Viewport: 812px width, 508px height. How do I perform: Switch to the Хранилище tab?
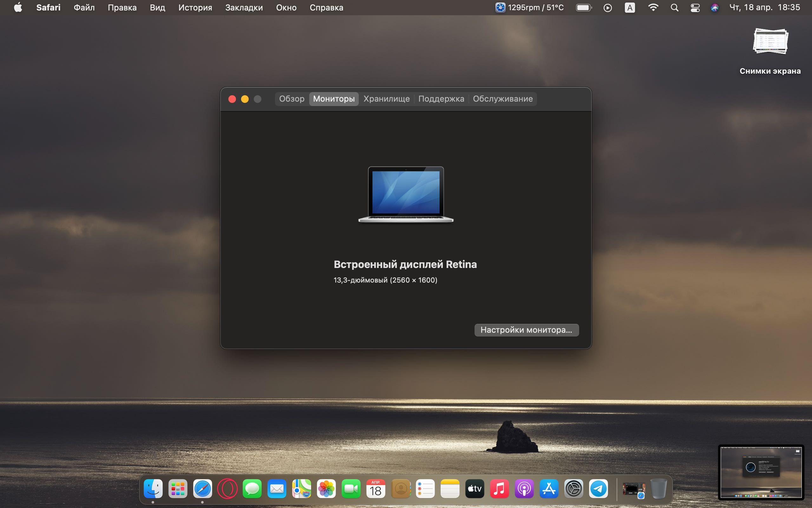(387, 99)
